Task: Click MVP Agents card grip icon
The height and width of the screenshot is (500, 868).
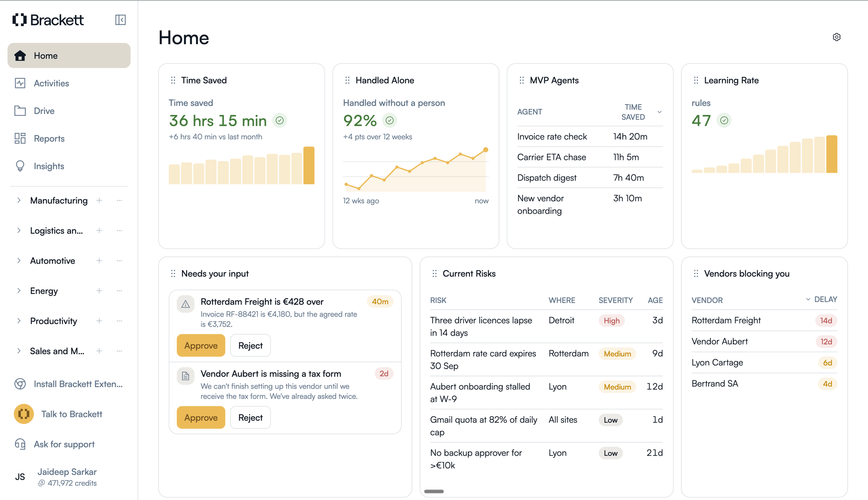Action: coord(522,80)
